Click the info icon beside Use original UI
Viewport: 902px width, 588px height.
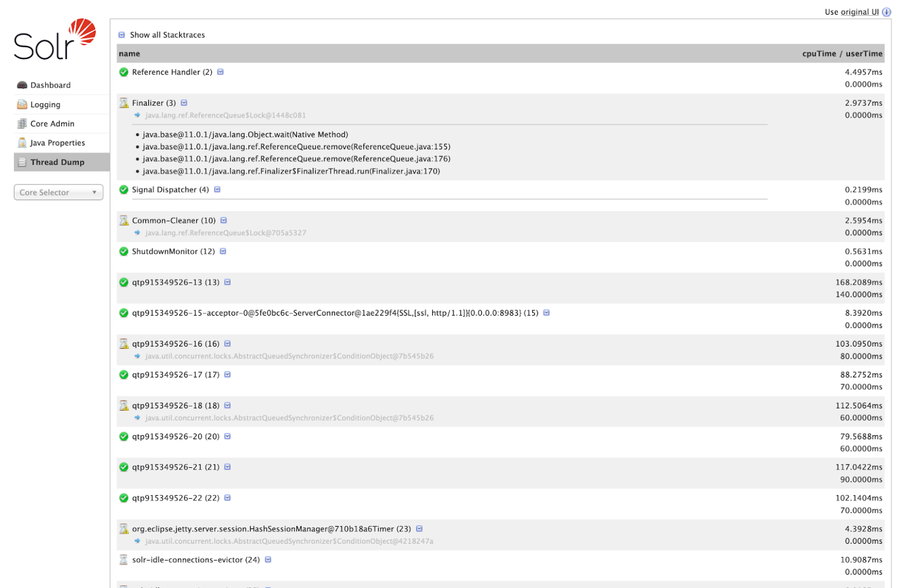(x=886, y=12)
